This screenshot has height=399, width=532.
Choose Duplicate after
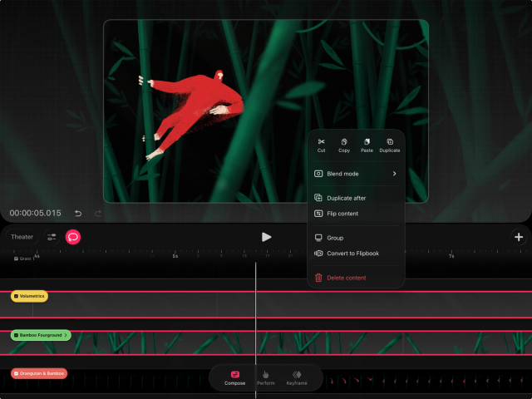356,198
